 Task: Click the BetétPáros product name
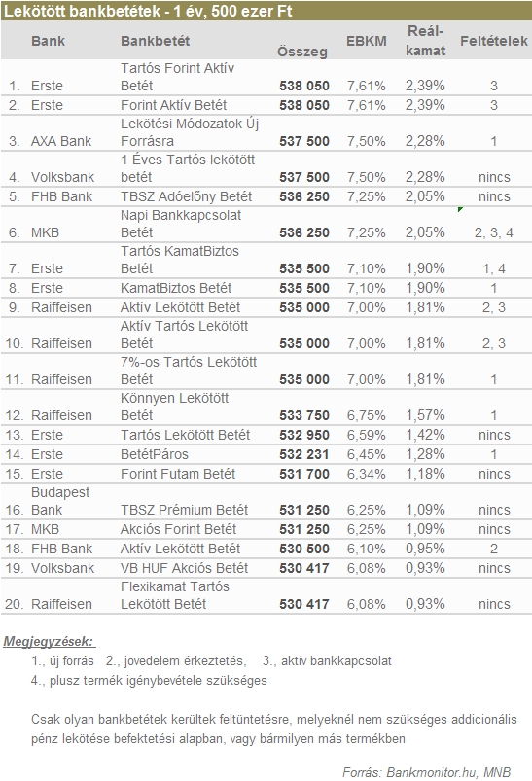click(x=155, y=454)
